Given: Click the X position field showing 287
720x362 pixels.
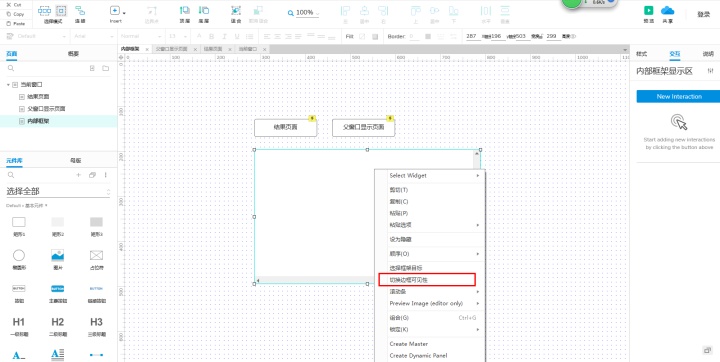Looking at the screenshot, I should 472,36.
